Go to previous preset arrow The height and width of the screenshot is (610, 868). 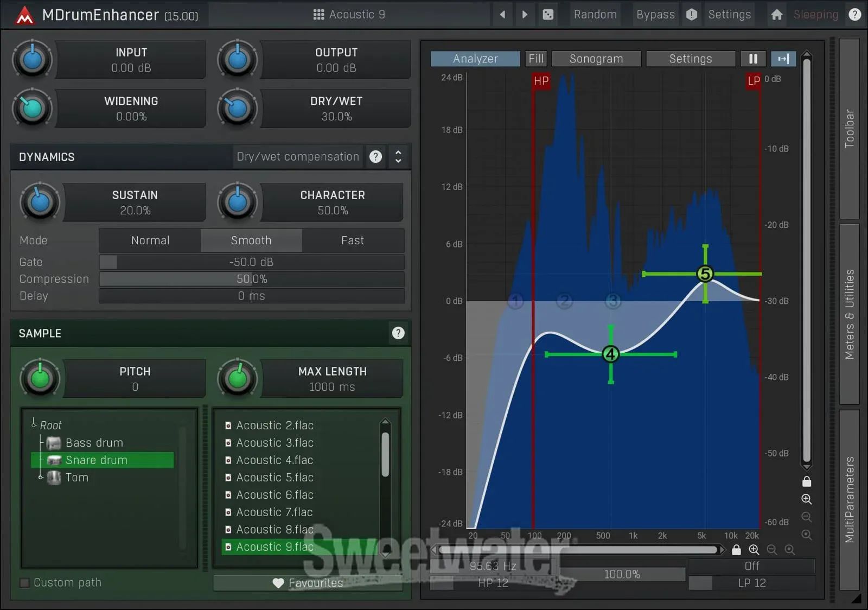point(502,15)
